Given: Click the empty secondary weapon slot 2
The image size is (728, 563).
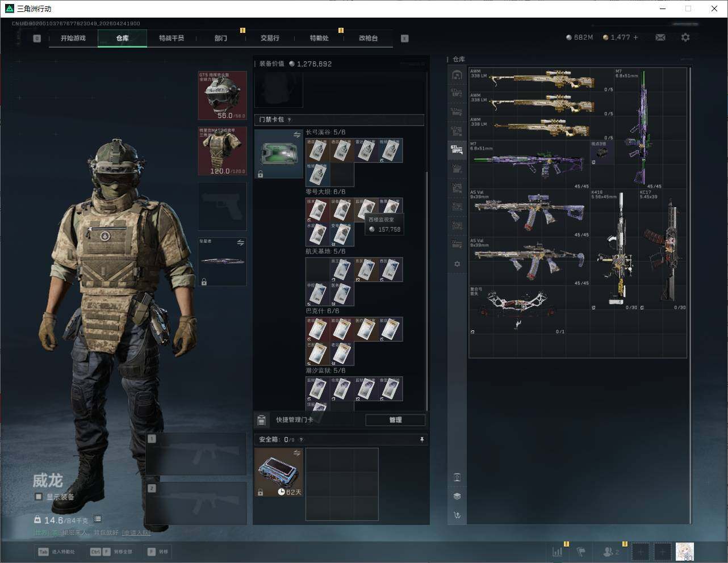Looking at the screenshot, I should pos(196,503).
